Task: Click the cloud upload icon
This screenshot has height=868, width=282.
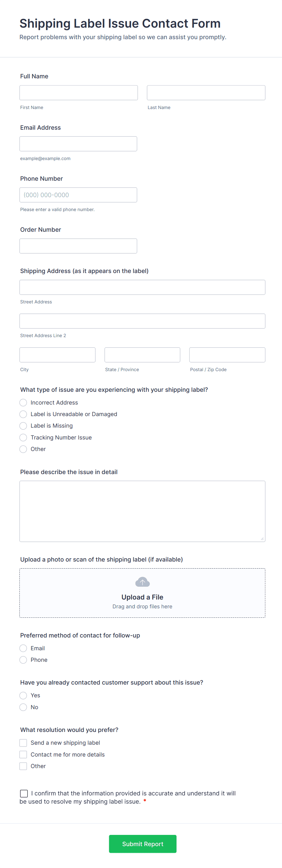Action: click(142, 581)
